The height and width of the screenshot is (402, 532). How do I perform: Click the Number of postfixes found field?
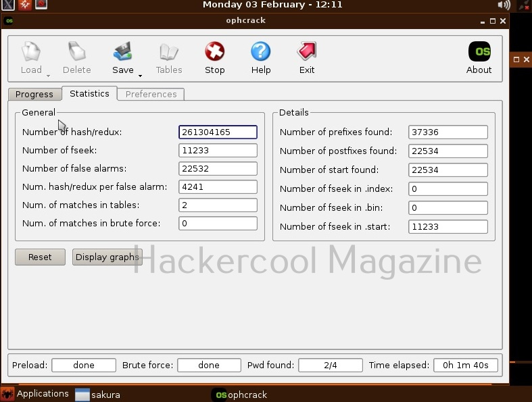click(448, 151)
